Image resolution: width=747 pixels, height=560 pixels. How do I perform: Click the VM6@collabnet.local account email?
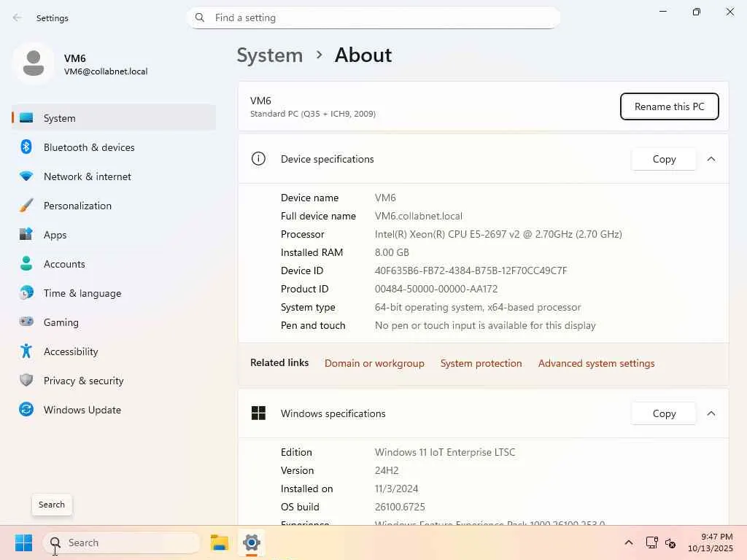[106, 71]
